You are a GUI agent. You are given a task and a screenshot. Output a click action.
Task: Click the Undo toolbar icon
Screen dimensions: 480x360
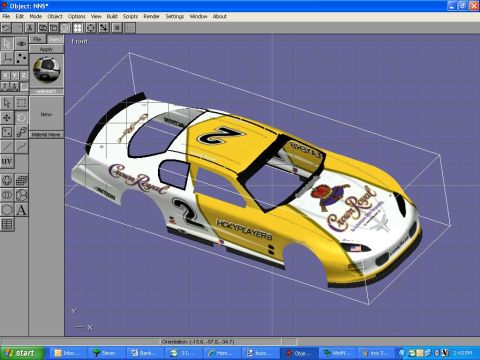click(6, 28)
